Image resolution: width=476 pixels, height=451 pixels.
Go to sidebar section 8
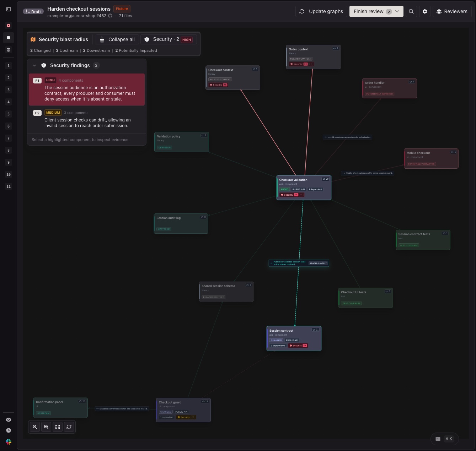[9, 150]
